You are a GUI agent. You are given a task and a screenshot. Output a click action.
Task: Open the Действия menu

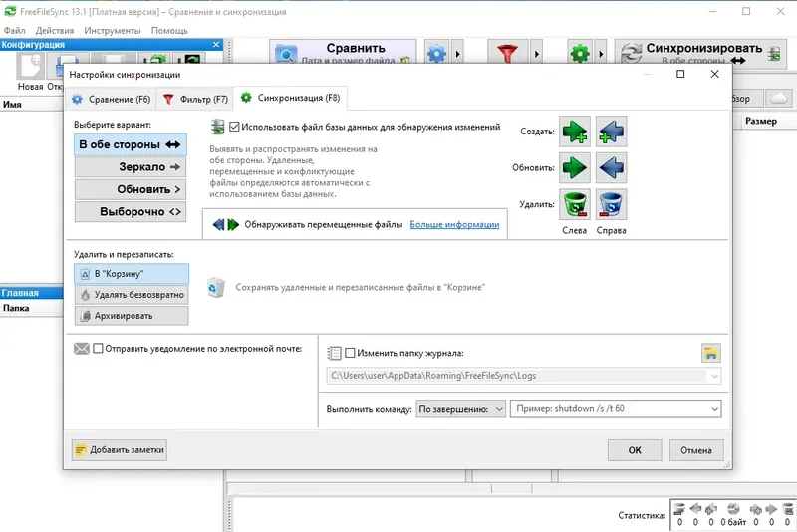(x=55, y=31)
